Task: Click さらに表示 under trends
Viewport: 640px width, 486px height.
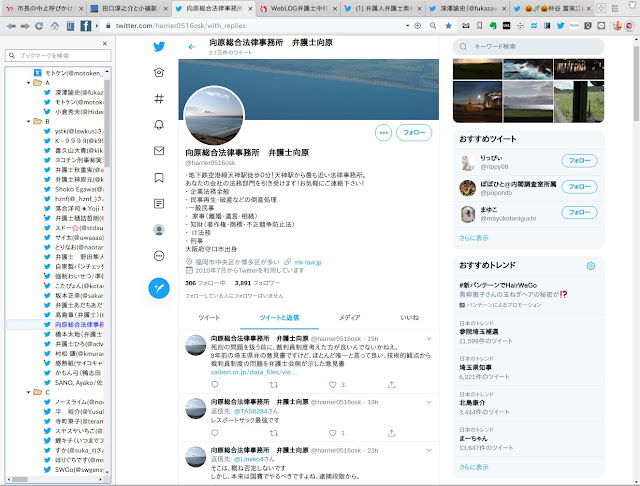Action: [473, 467]
